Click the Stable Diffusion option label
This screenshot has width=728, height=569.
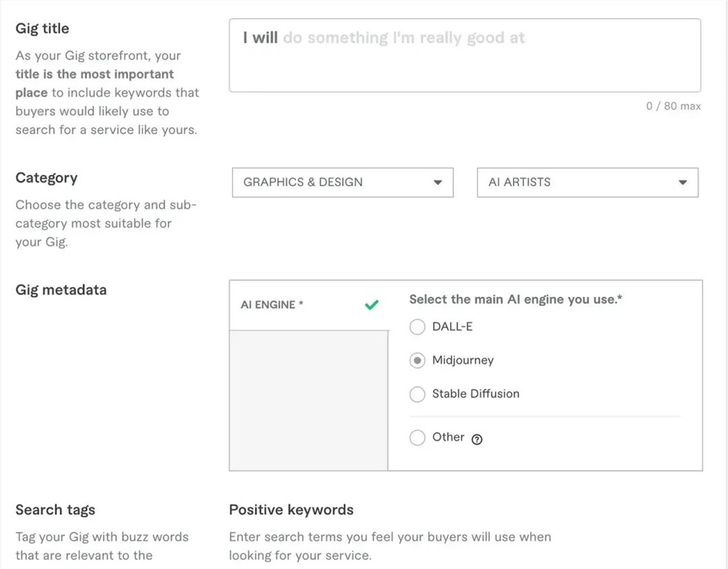pos(475,393)
